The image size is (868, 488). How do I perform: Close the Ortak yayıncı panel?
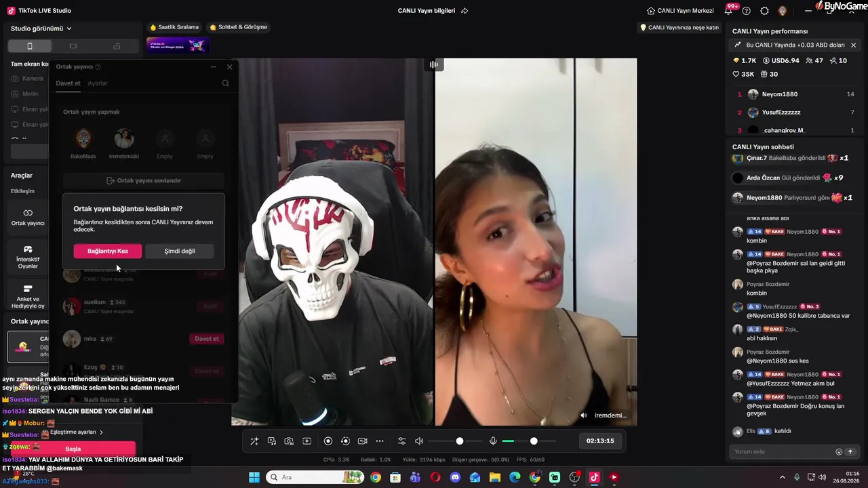[229, 67]
